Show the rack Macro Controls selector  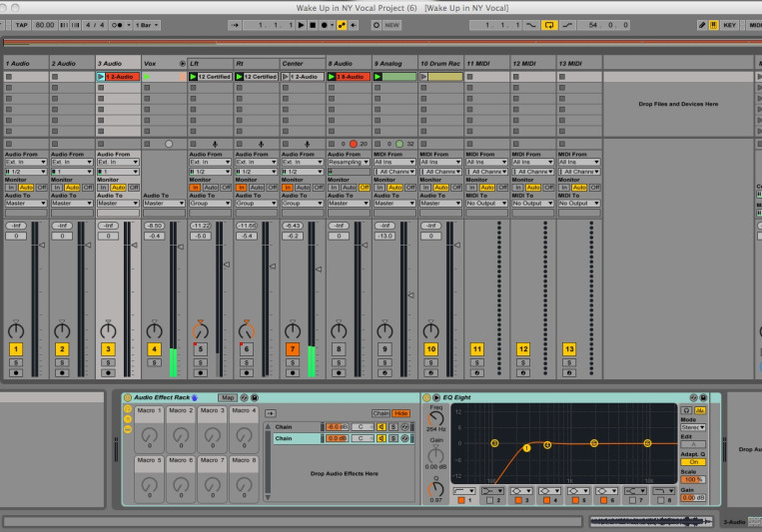coord(127,409)
